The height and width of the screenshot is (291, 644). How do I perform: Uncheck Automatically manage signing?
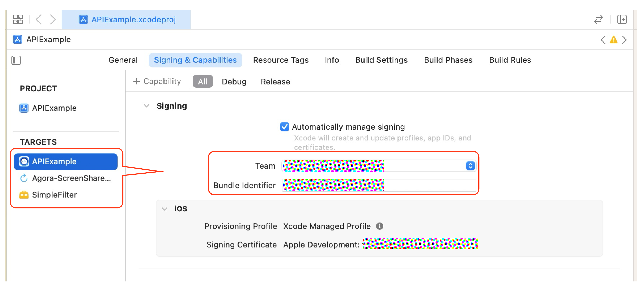pos(284,127)
